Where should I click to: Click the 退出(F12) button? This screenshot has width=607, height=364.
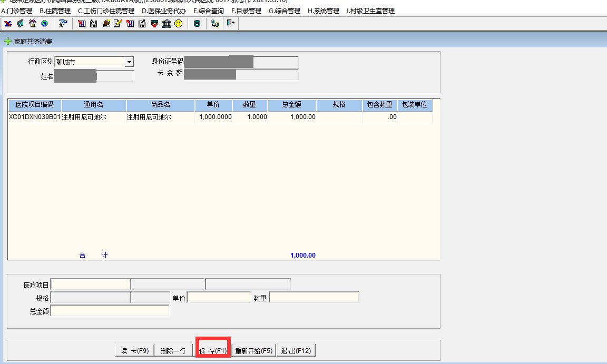[x=296, y=351]
